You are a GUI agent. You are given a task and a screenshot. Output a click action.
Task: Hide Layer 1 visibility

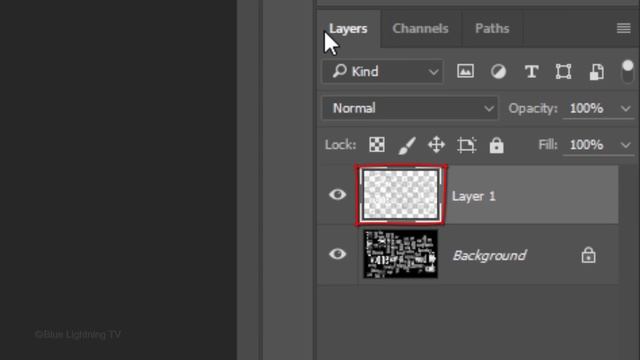coord(338,195)
